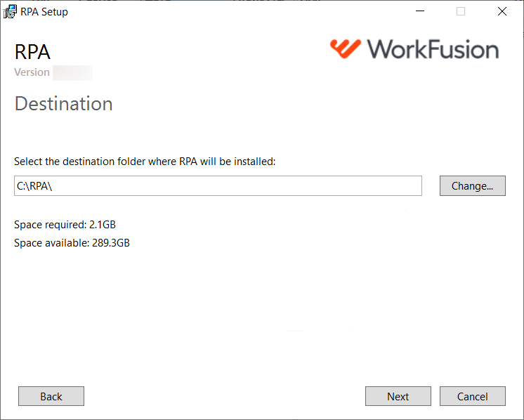Close the RPA Setup window with the X
This screenshot has width=524, height=420.
tap(502, 11)
